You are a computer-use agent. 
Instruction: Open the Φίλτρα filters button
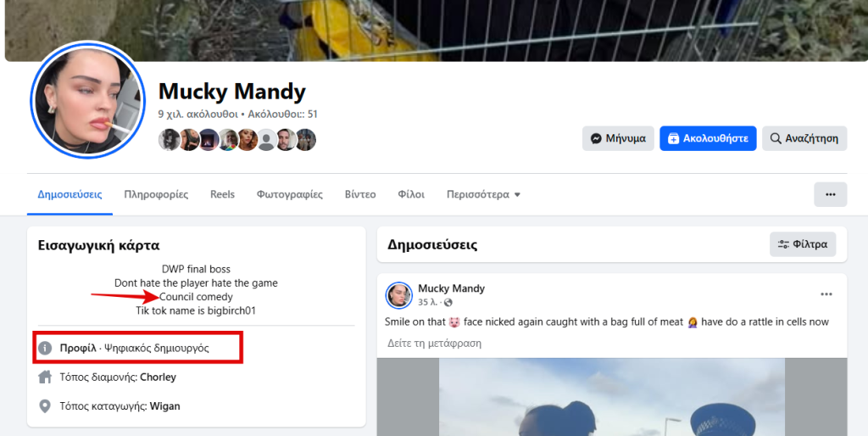803,244
